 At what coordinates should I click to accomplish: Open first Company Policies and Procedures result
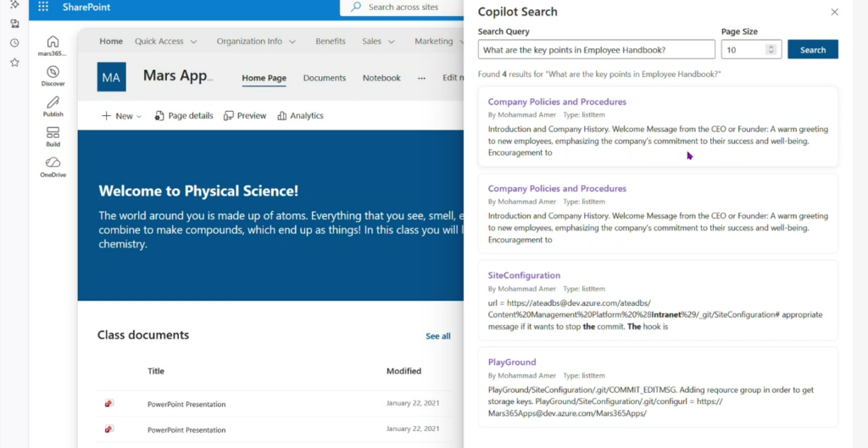pos(557,102)
